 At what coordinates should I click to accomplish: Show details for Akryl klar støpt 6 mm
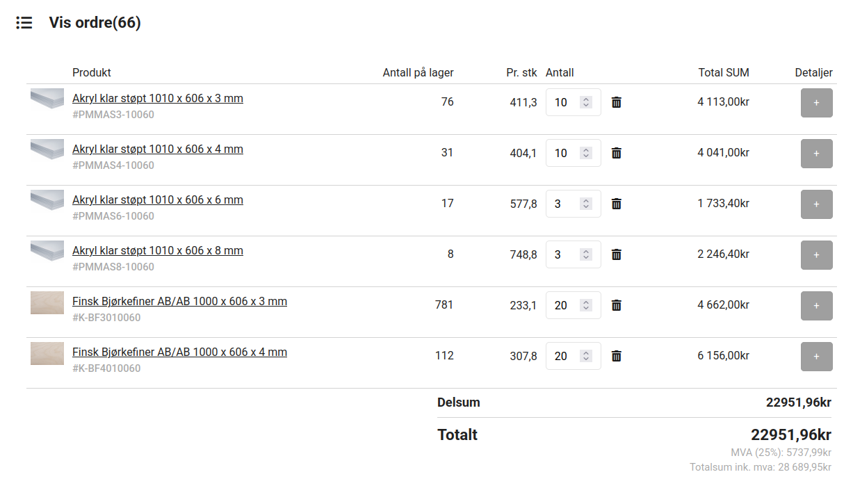point(816,204)
